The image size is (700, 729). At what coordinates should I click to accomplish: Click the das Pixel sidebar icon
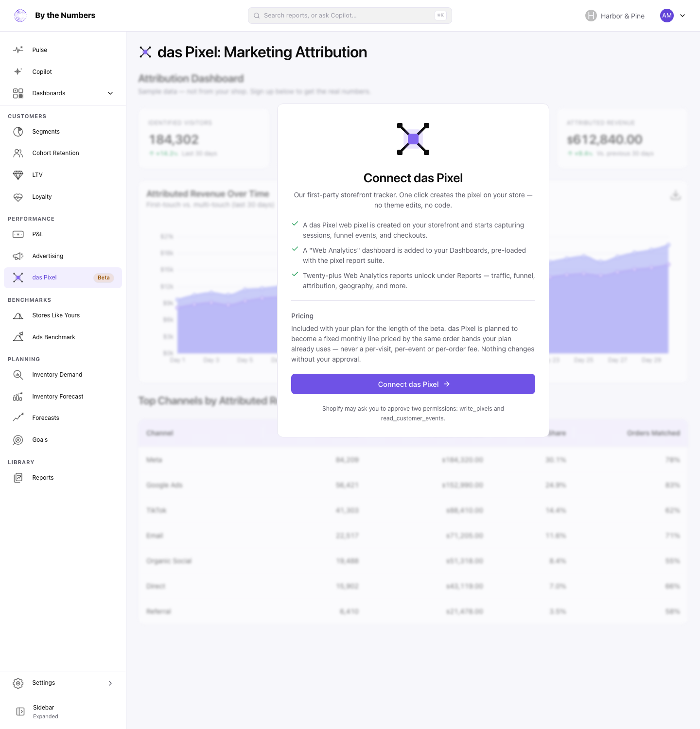[x=18, y=278]
